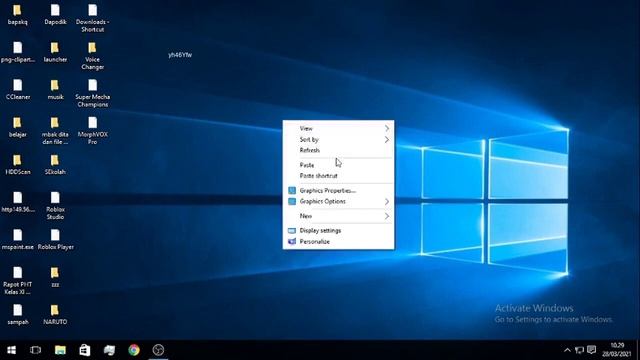640x360 pixels.
Task: Open File Explorer from the taskbar
Action: pos(60,350)
